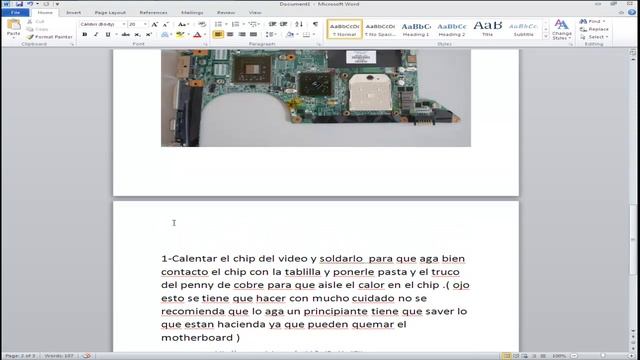Click the Superscript icon
Image resolution: width=640 pixels, height=360 pixels.
click(x=149, y=35)
